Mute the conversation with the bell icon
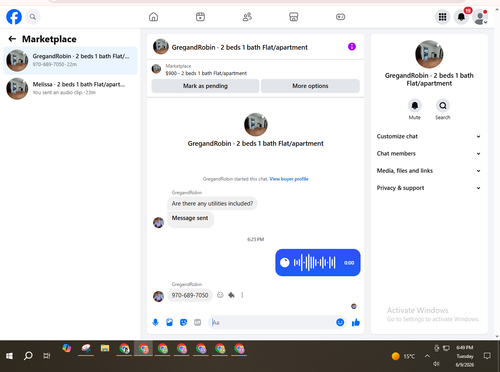500x372 pixels. pyautogui.click(x=415, y=106)
